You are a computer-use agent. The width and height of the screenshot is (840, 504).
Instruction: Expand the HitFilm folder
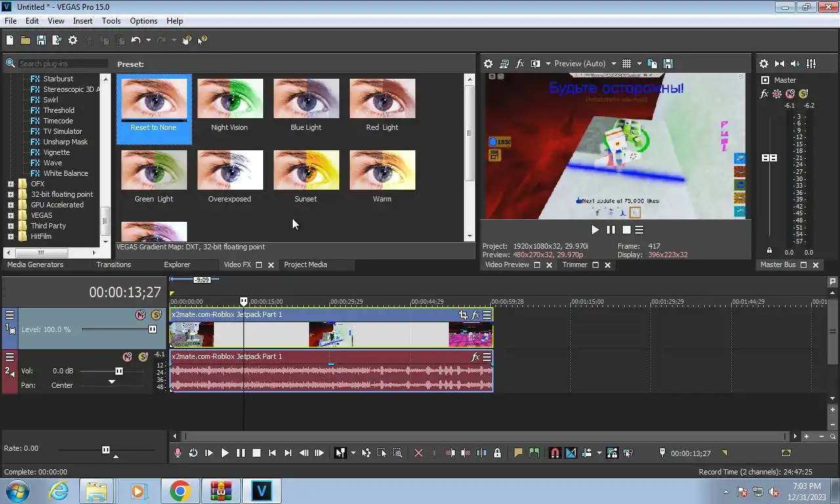pyautogui.click(x=10, y=236)
